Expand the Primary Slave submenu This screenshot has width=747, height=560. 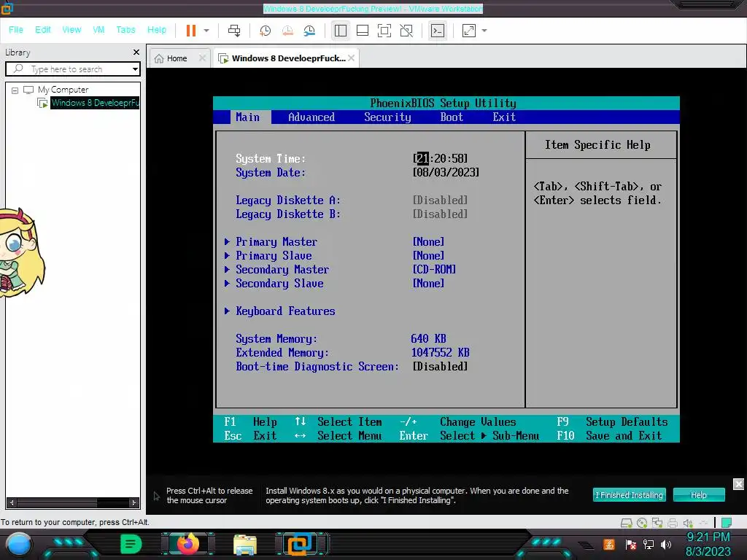[x=274, y=256]
